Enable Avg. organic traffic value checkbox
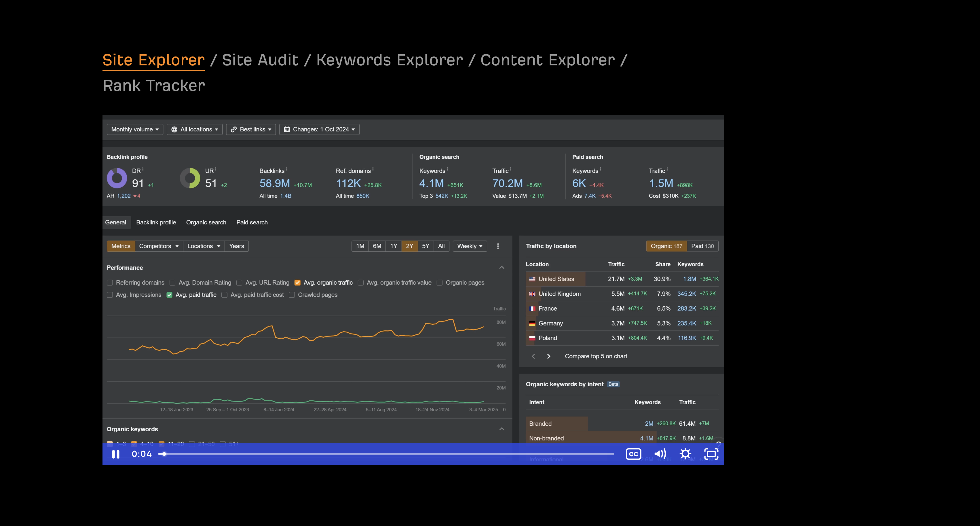Image resolution: width=980 pixels, height=526 pixels. tap(361, 283)
